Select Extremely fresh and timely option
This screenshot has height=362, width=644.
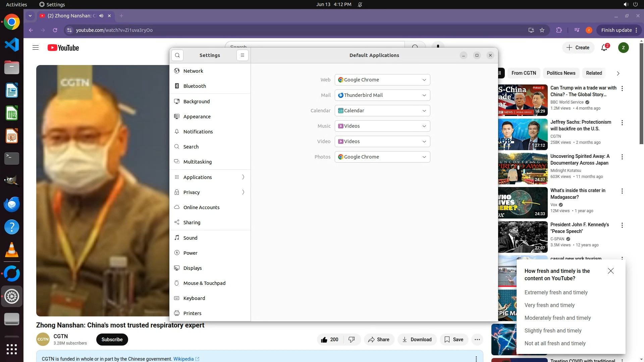[x=556, y=292]
